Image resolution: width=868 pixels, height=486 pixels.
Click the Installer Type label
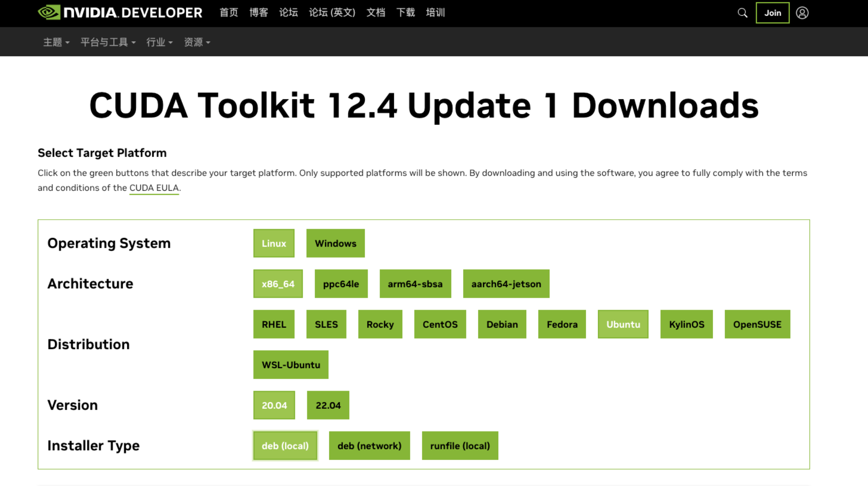tap(93, 446)
